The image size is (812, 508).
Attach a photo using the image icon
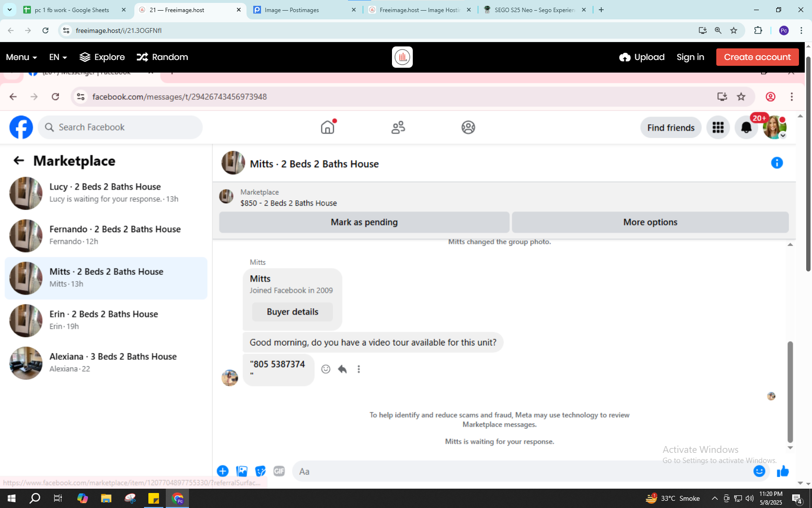[x=242, y=471]
